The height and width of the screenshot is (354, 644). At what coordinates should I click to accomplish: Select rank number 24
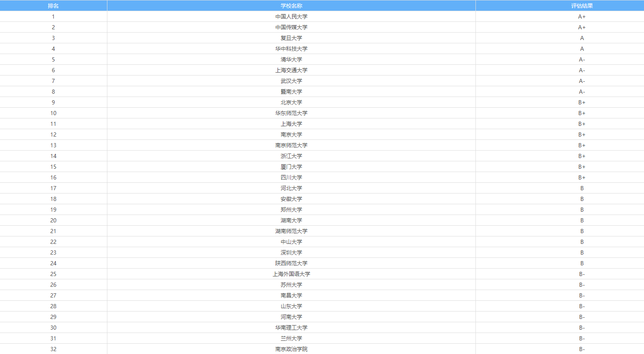tap(53, 263)
